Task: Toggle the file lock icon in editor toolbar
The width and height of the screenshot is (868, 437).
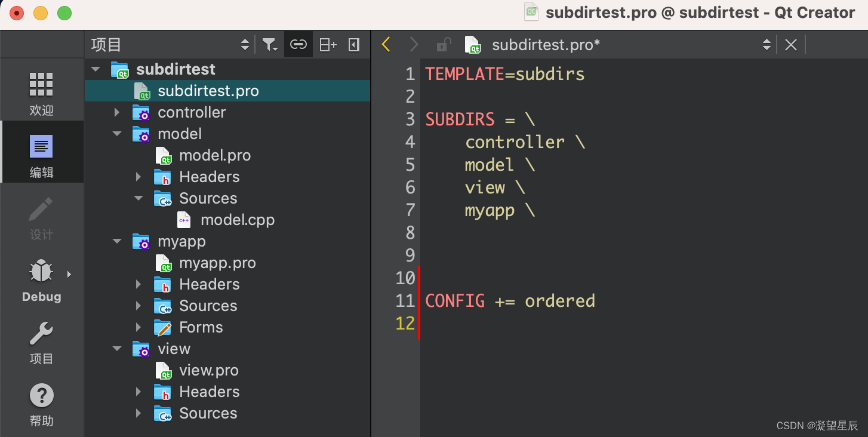Action: [x=444, y=44]
